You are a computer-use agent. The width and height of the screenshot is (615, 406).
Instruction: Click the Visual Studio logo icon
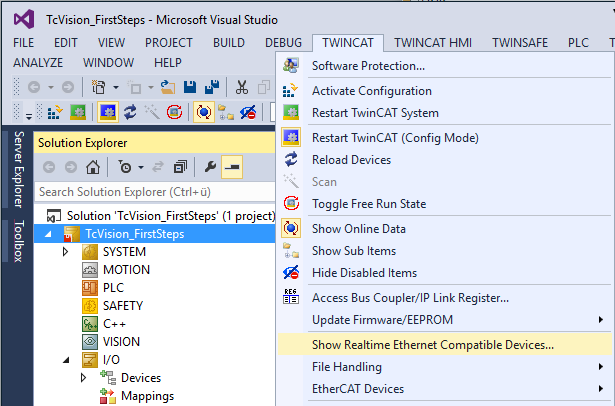[x=24, y=19]
